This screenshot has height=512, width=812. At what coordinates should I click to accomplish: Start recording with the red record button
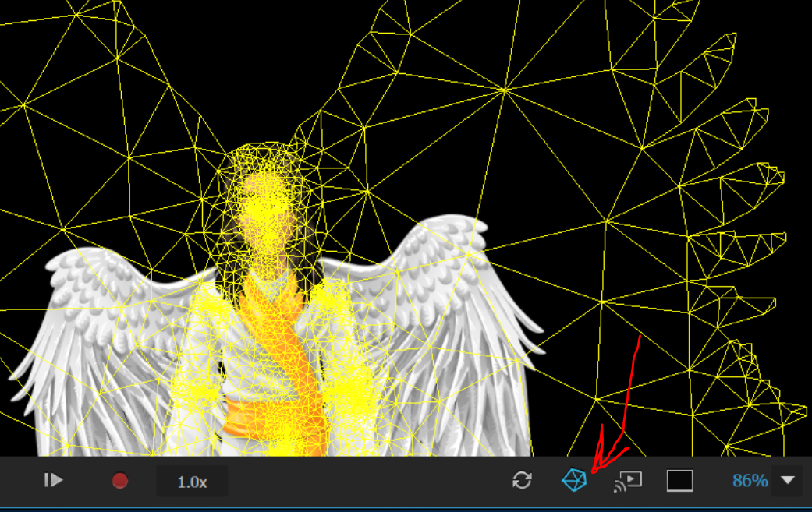coord(120,481)
